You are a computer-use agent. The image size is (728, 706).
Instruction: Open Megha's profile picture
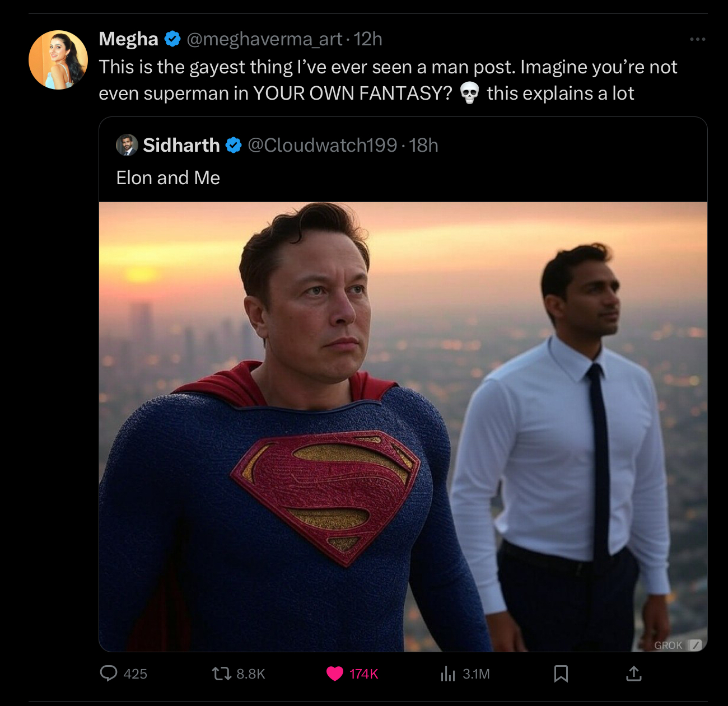(58, 60)
